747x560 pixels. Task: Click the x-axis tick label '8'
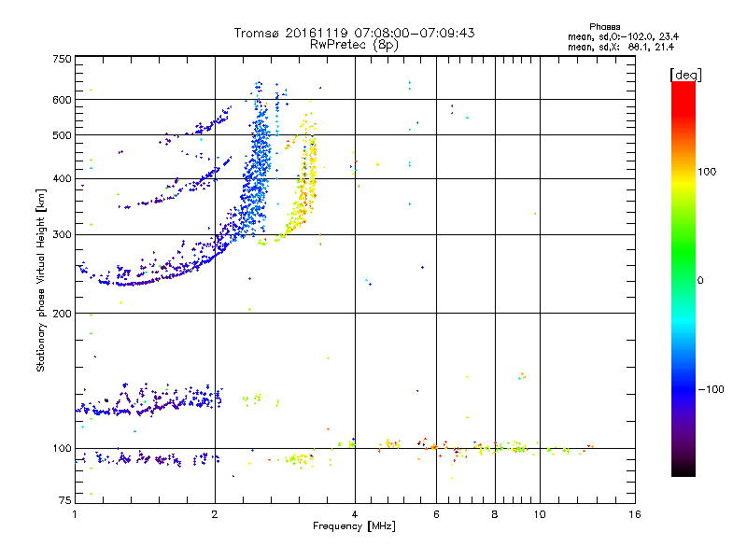(495, 514)
